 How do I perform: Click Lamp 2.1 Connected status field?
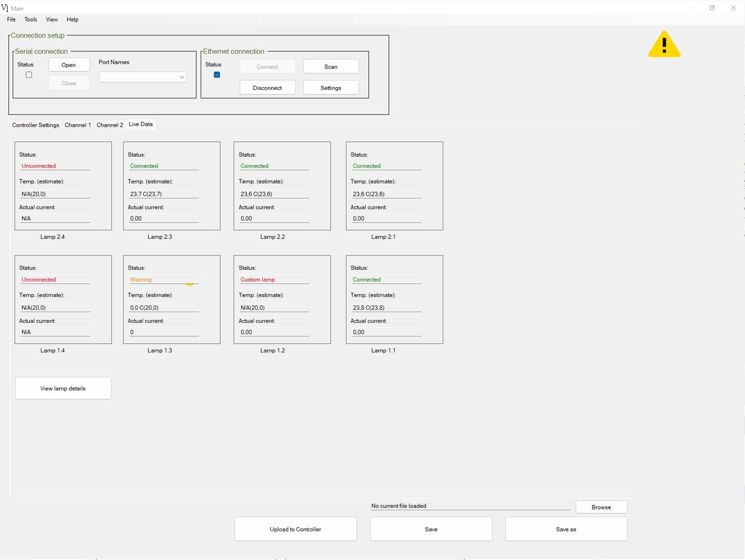click(x=386, y=166)
